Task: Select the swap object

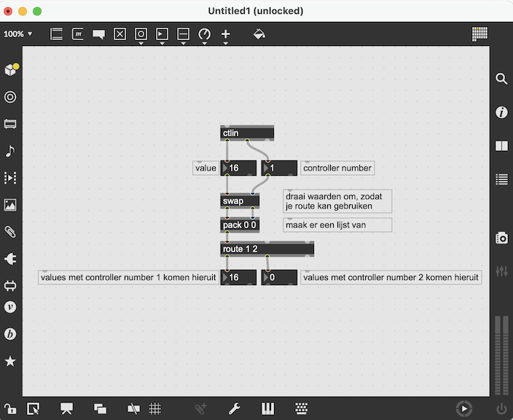Action: point(240,201)
